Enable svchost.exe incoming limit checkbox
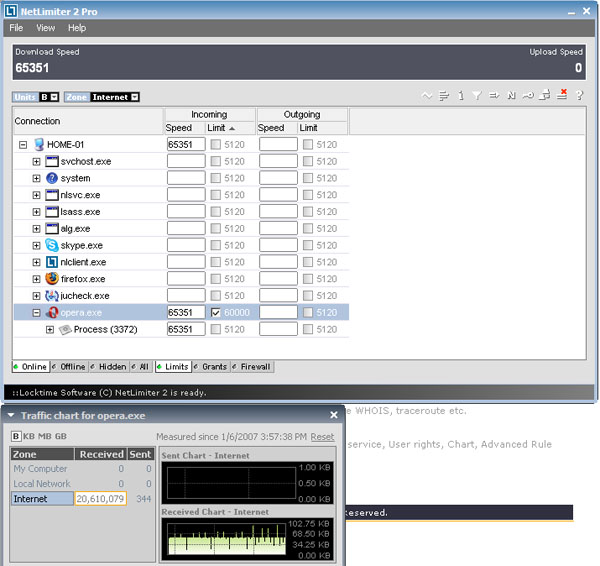Screen dimensions: 600x566 216,161
